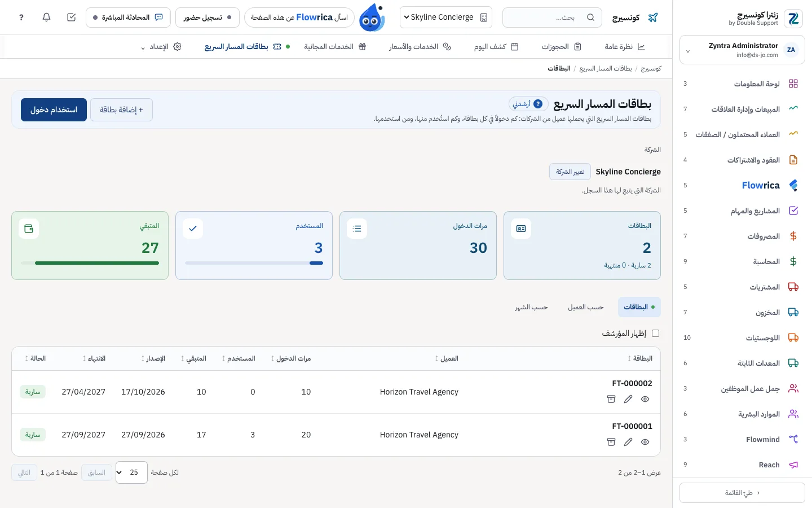812x508 pixels.
Task: Open the rows per page dropdown showing 25
Action: point(131,472)
